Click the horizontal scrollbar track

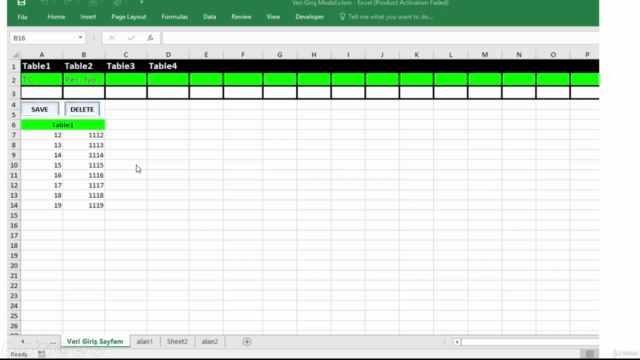[530, 342]
